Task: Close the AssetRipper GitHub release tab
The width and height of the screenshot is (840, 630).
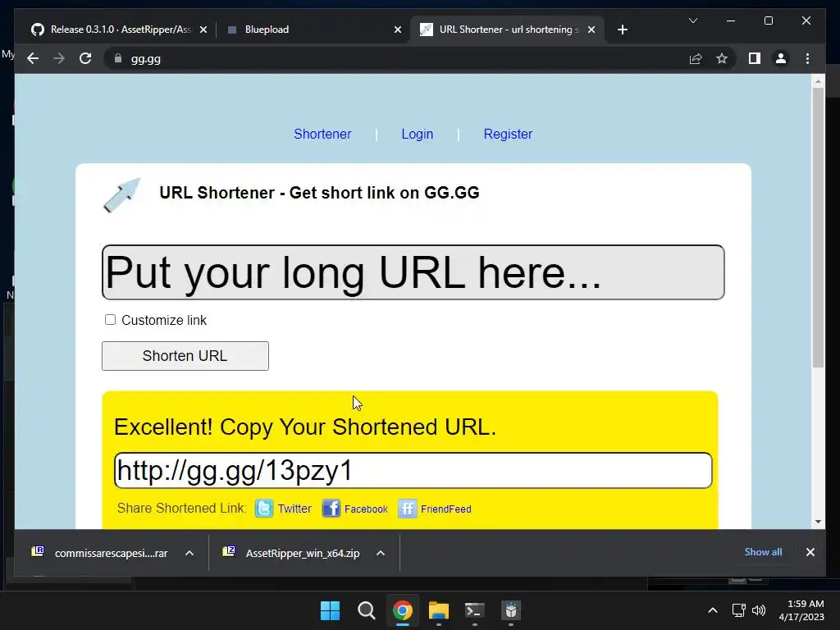Action: 203,30
